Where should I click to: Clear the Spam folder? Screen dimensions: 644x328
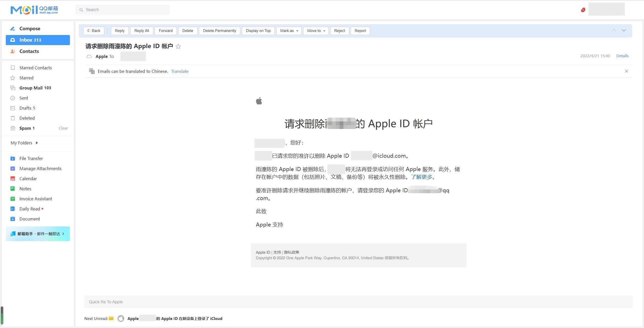click(63, 128)
